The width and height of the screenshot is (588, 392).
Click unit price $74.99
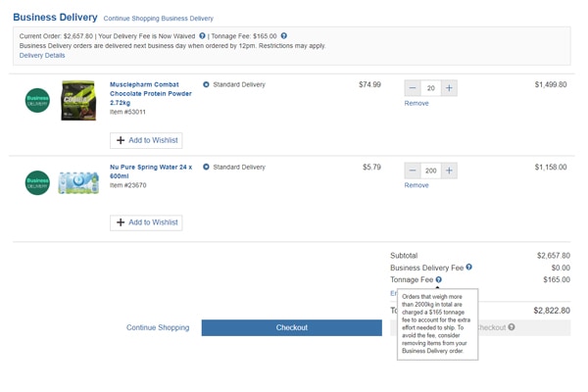[369, 84]
